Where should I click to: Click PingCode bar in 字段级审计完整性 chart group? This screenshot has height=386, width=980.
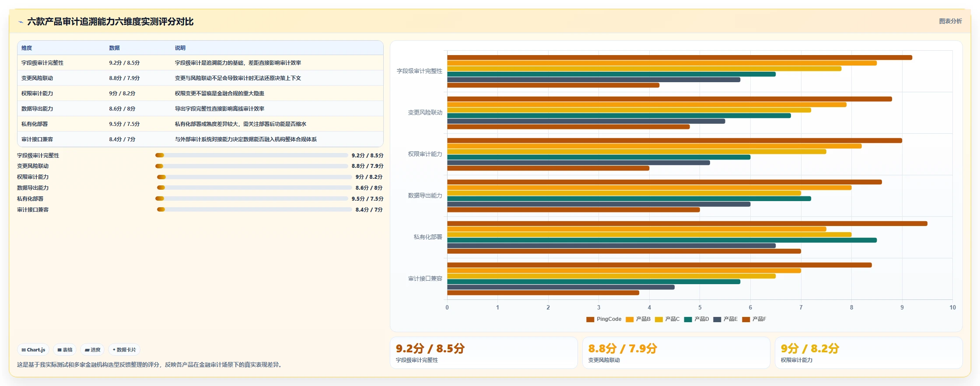pos(679,58)
